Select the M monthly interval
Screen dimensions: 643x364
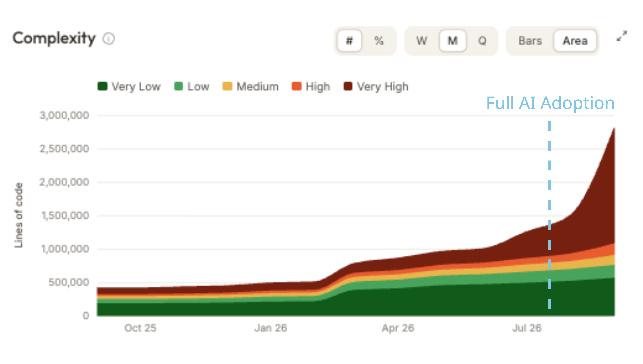pos(452,41)
